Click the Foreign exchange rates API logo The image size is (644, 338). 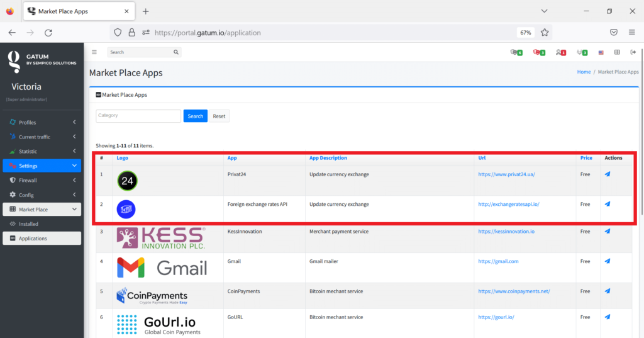(x=126, y=210)
